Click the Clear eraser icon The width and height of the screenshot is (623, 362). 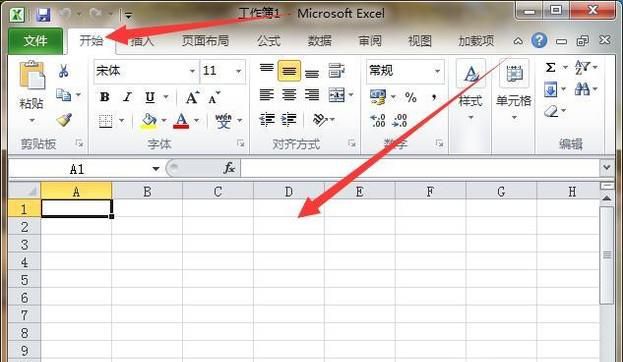coord(551,111)
